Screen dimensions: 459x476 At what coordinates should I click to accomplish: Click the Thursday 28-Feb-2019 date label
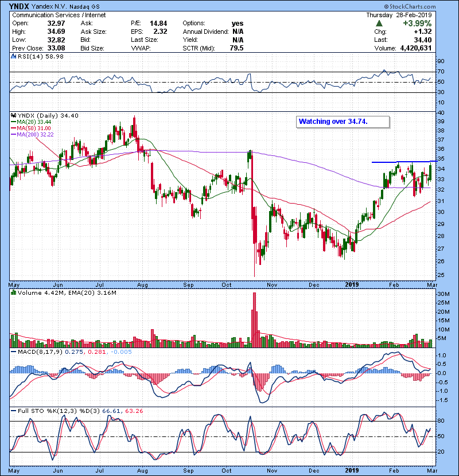(399, 15)
